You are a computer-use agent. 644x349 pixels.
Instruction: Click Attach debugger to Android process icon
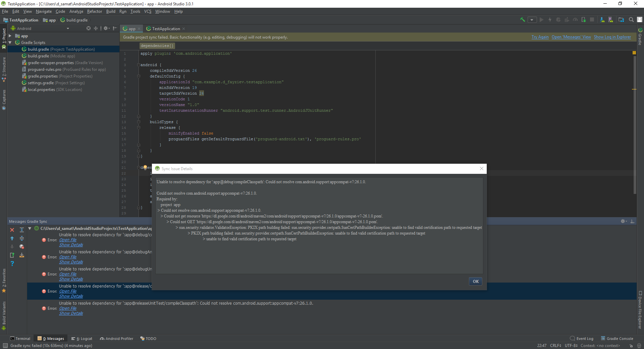(x=584, y=20)
